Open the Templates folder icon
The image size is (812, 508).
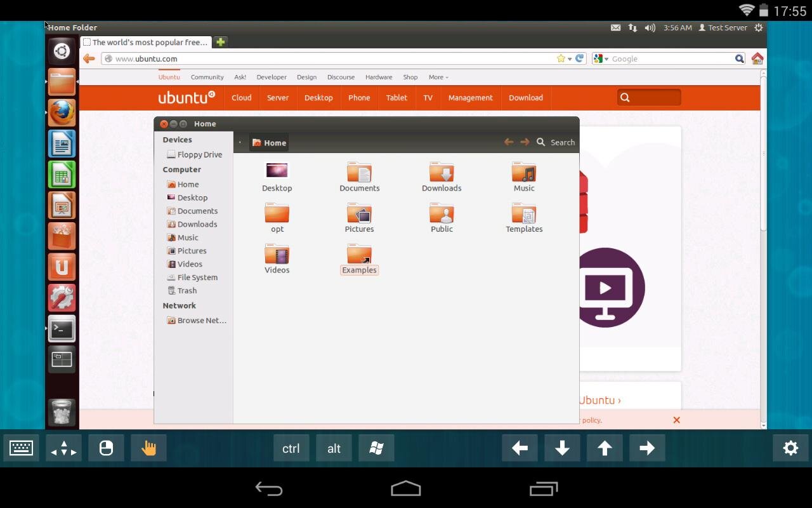524,213
